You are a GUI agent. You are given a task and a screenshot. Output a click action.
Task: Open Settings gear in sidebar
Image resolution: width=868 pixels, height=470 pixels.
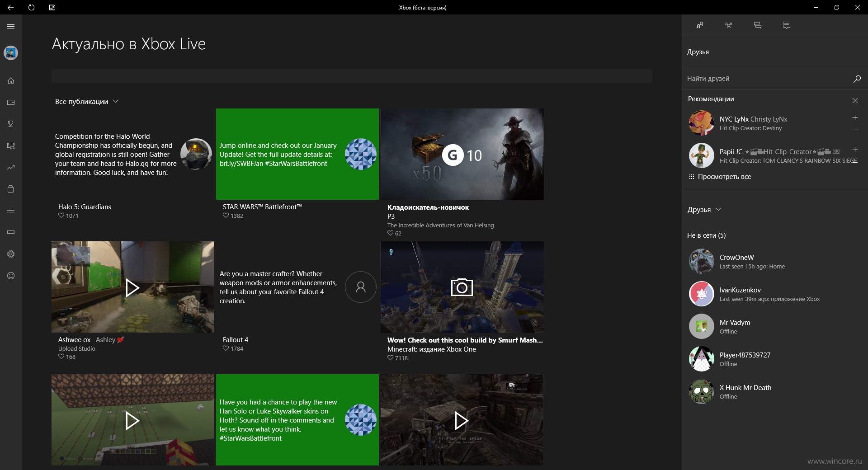click(11, 254)
